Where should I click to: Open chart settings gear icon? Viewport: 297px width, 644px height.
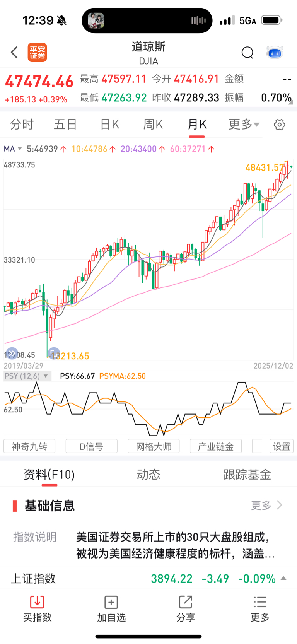pyautogui.click(x=279, y=125)
